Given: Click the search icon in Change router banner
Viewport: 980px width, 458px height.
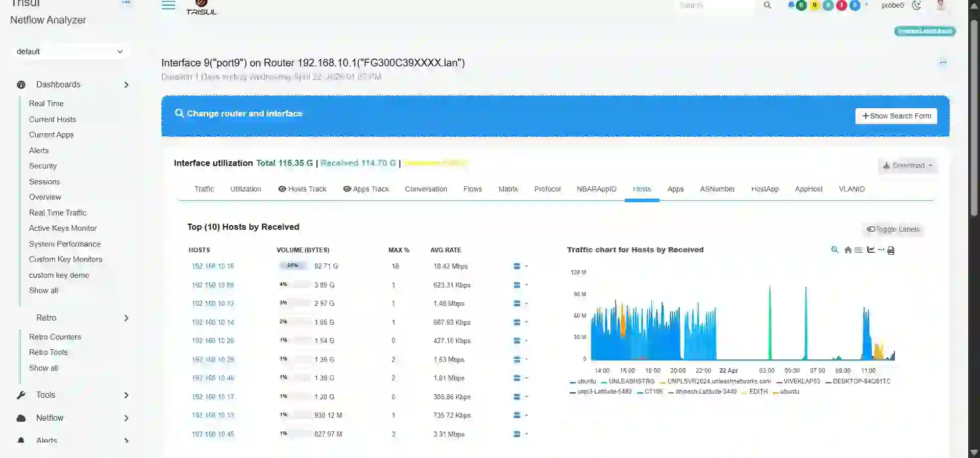Looking at the screenshot, I should [179, 113].
